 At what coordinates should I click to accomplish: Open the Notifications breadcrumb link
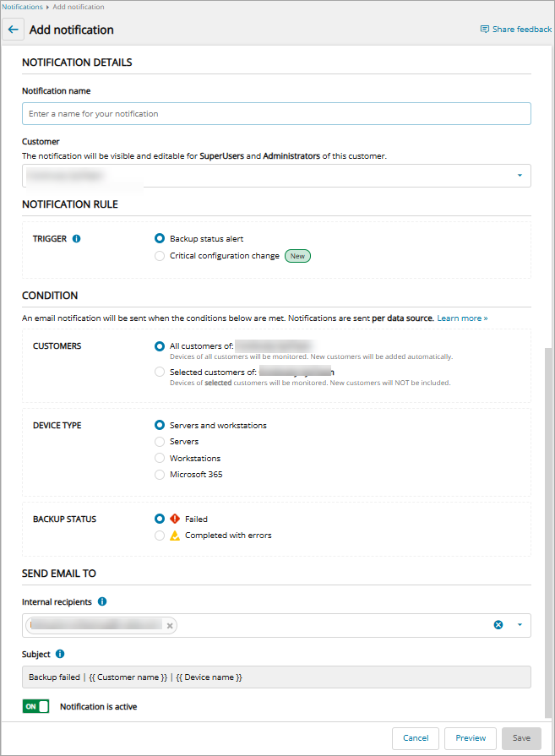coord(22,7)
